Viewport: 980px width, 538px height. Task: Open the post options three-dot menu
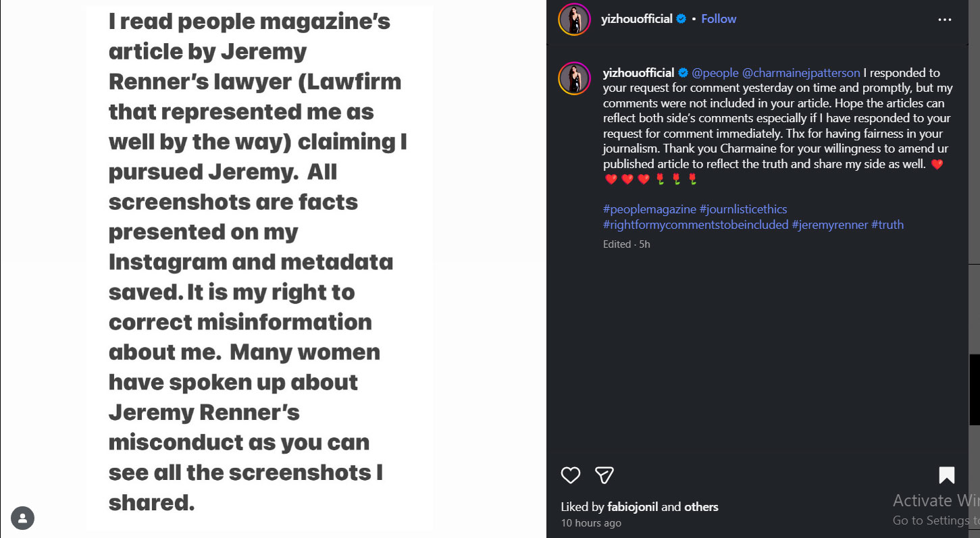pyautogui.click(x=944, y=19)
